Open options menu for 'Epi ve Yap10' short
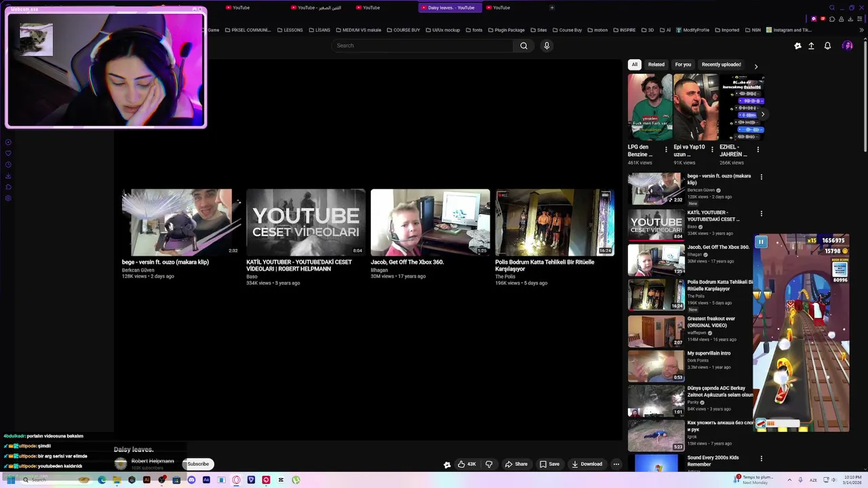Image resolution: width=868 pixels, height=488 pixels. tap(712, 150)
